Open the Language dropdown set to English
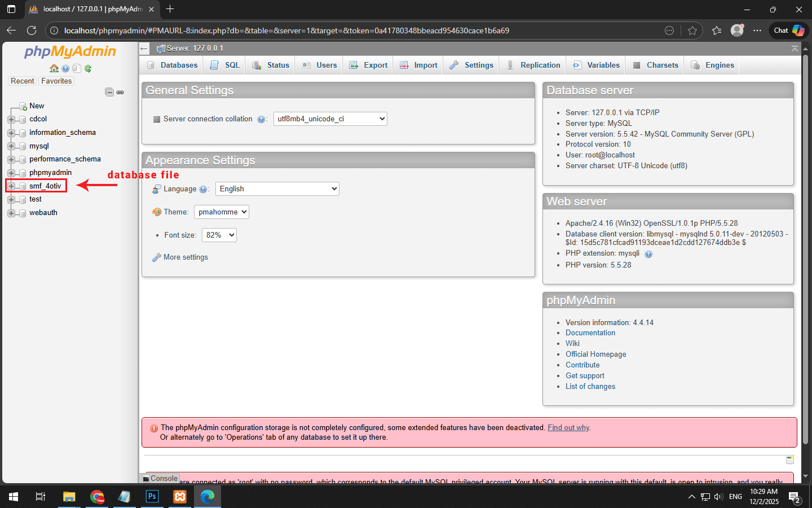This screenshot has width=812, height=508. point(277,189)
